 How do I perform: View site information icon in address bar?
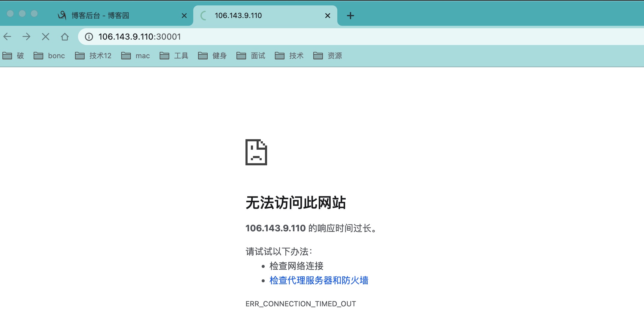pyautogui.click(x=89, y=37)
